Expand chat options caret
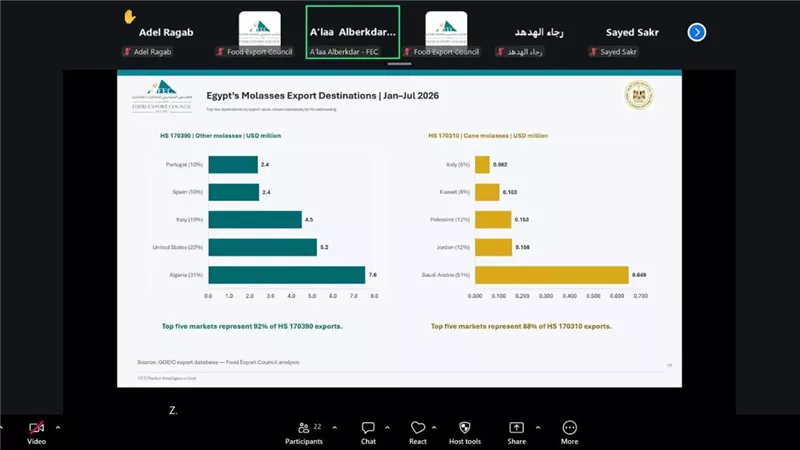The height and width of the screenshot is (450, 800). tap(387, 428)
